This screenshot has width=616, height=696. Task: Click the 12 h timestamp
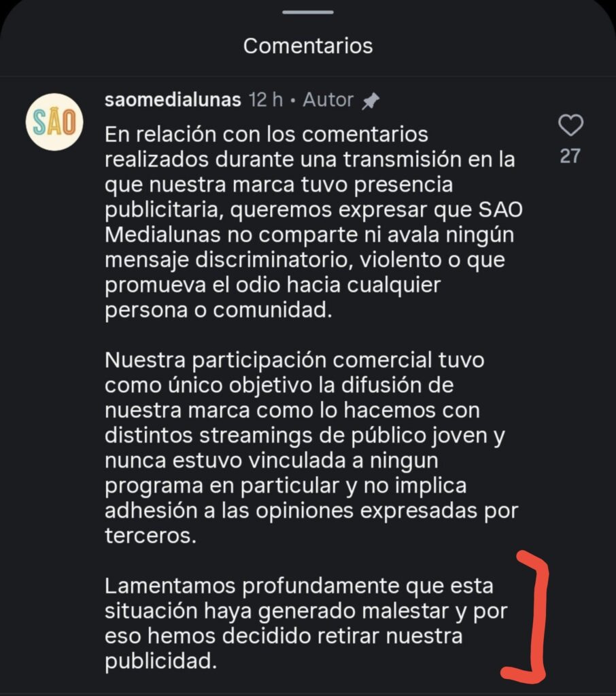point(266,100)
